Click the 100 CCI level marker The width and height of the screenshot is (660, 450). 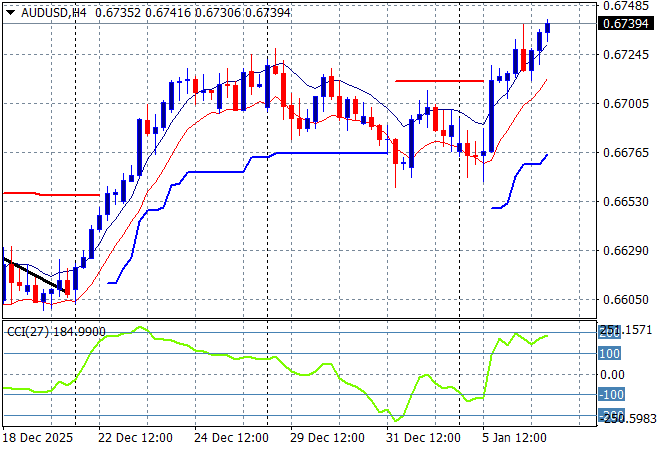click(609, 353)
